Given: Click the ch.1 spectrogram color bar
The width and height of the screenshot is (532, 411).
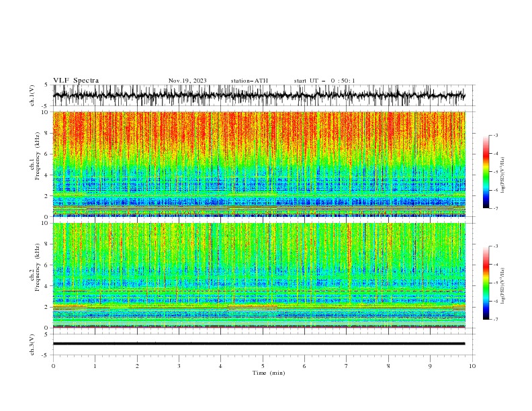Looking at the screenshot, I should pyautogui.click(x=486, y=172).
